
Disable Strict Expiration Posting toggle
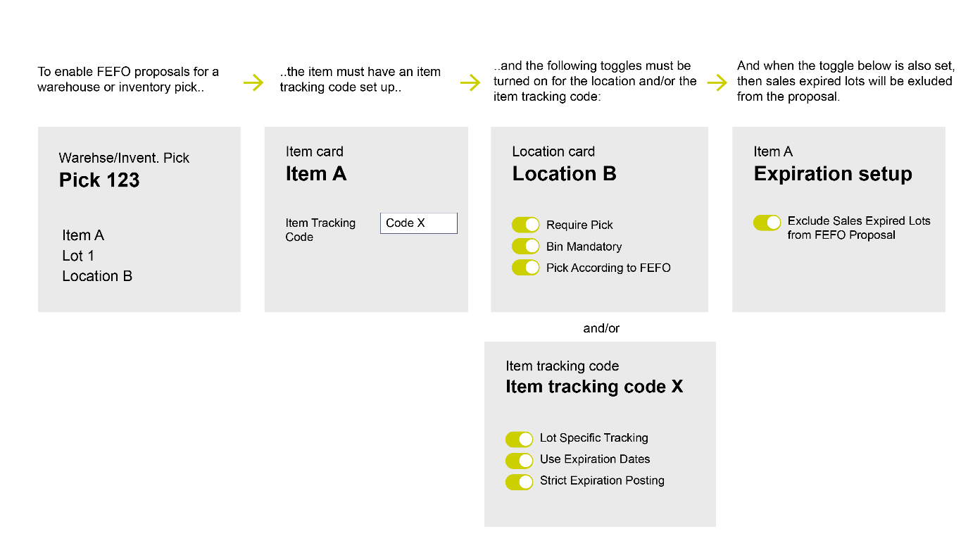click(519, 482)
